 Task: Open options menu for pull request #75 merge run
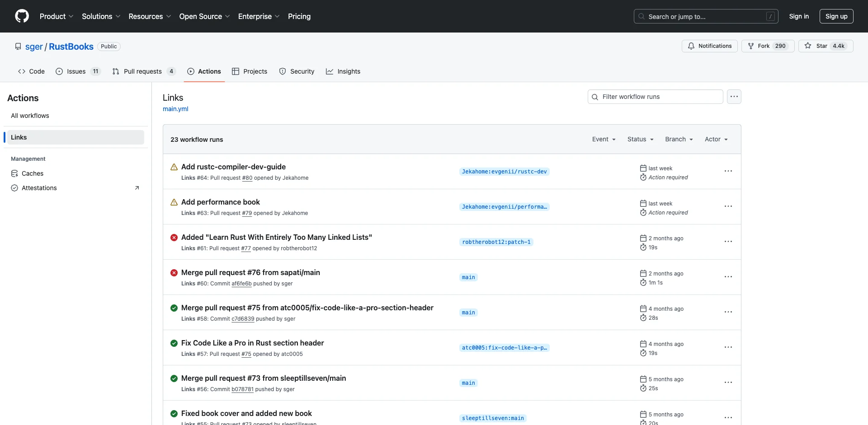click(728, 312)
